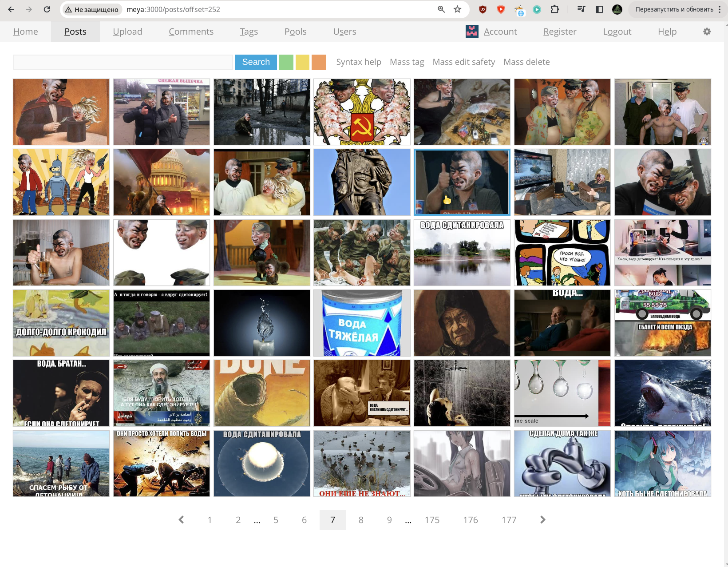Open the Tags tab
Image resolution: width=728 pixels, height=567 pixels.
point(249,32)
